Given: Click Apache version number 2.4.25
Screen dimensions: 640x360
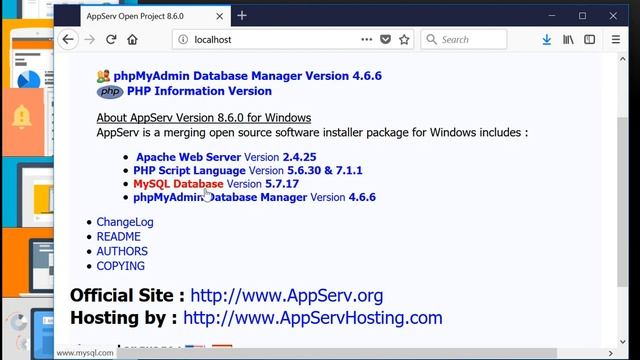Looking at the screenshot, I should point(299,157).
